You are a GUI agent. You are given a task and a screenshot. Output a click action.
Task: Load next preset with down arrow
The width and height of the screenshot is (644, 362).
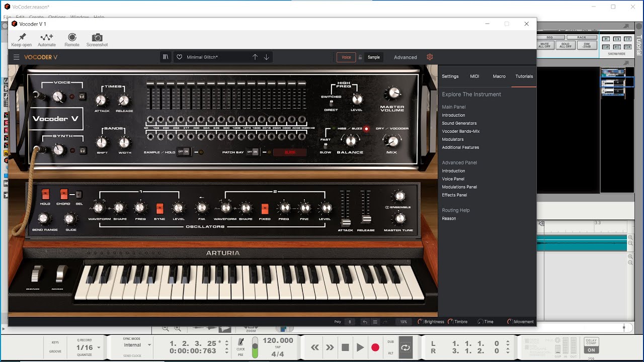pyautogui.click(x=267, y=57)
